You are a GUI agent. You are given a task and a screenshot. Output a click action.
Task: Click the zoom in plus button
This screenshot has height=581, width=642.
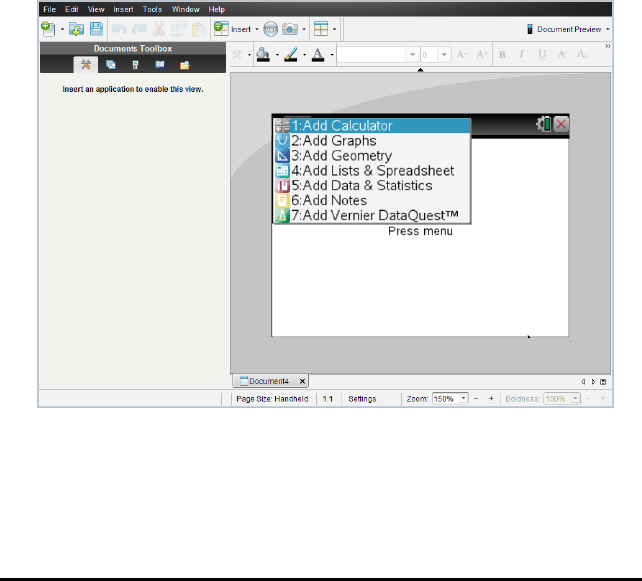click(491, 398)
